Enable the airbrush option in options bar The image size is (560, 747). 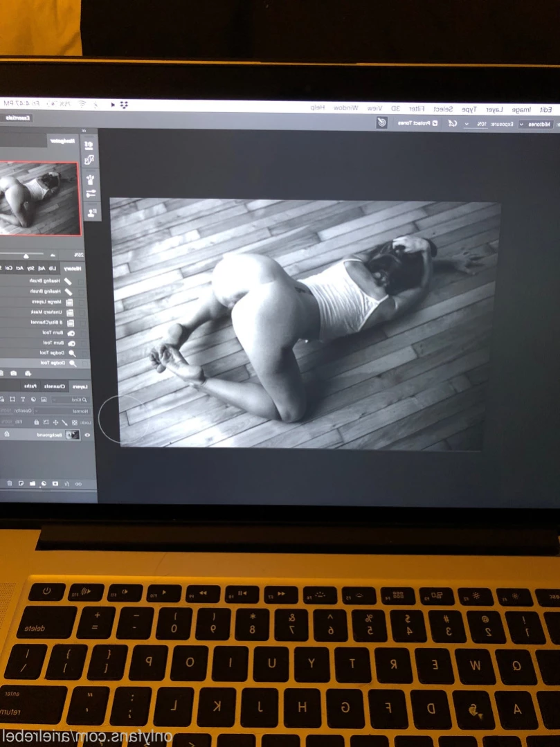[x=453, y=123]
